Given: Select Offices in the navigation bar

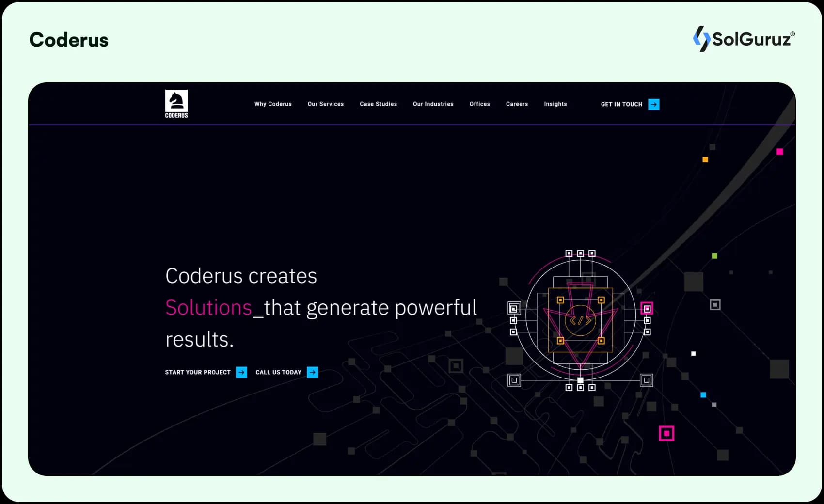Looking at the screenshot, I should pyautogui.click(x=479, y=104).
